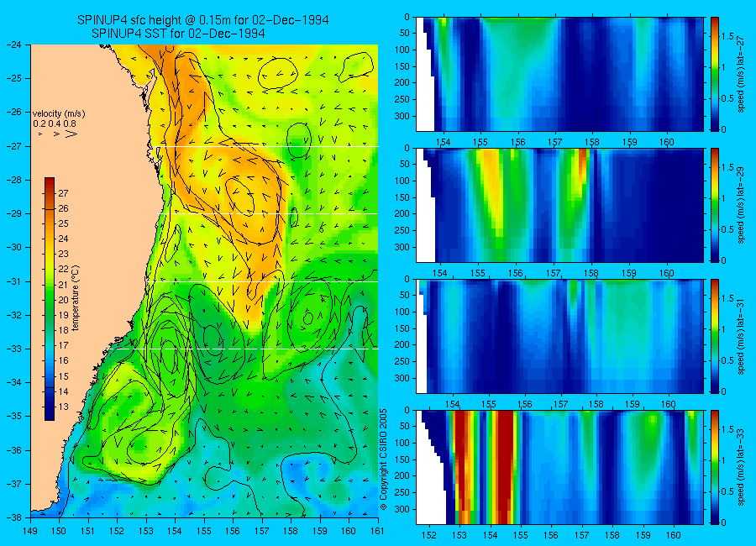Click the speed color bar for lat=-33

pyautogui.click(x=714, y=467)
